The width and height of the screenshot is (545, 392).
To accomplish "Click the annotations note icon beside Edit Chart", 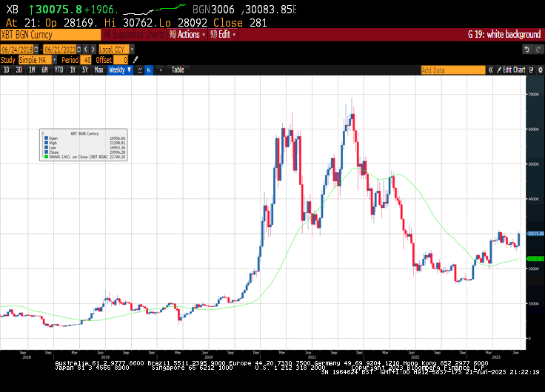I will 532,70.
